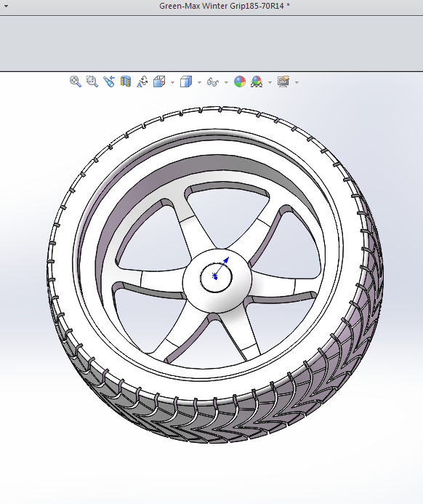
Task: Click the Zoom to Fit icon
Action: 75,81
